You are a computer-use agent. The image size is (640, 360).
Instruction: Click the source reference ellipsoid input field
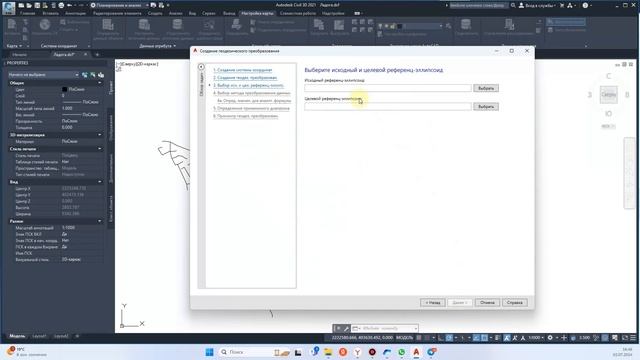pos(388,88)
